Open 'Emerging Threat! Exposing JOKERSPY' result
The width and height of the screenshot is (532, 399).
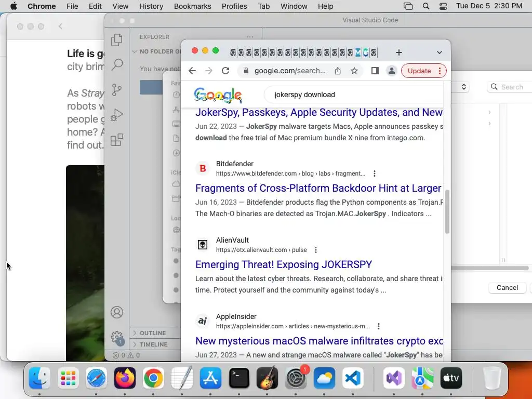[284, 264]
